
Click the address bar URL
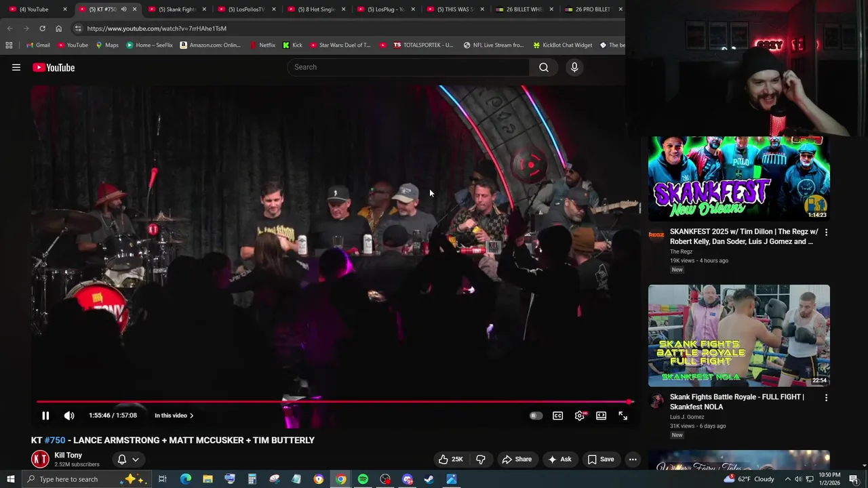point(157,28)
